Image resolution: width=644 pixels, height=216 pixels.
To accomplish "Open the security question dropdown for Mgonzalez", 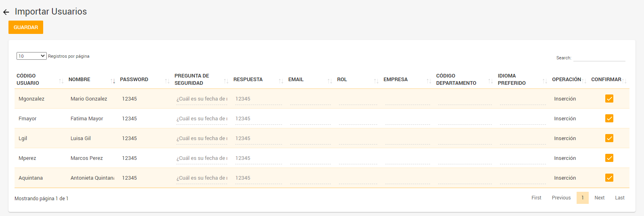I will pos(202,99).
